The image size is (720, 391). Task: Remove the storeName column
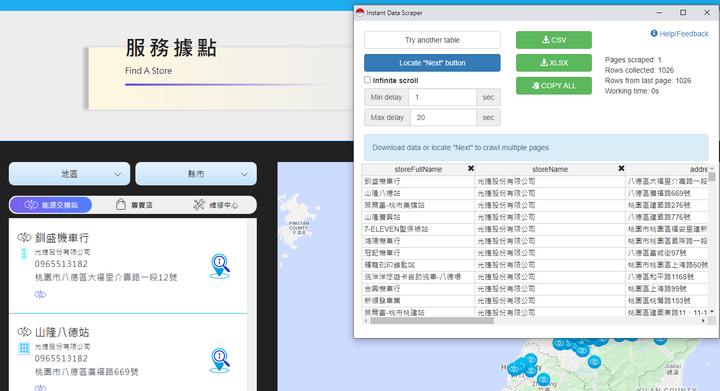(621, 168)
